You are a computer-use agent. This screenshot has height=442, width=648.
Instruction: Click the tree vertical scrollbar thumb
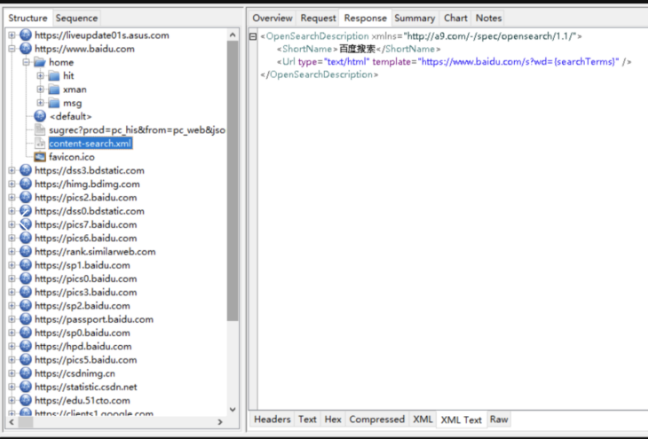pyautogui.click(x=233, y=181)
